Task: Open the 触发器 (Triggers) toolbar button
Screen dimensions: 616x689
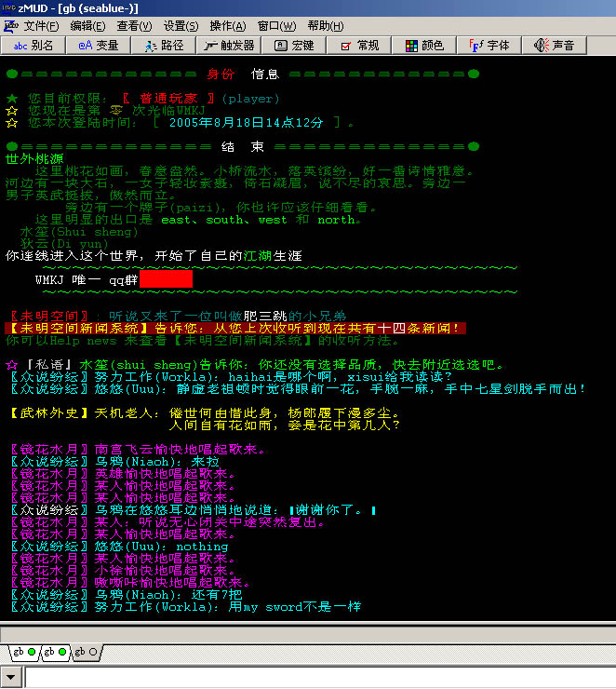Action: [x=229, y=45]
